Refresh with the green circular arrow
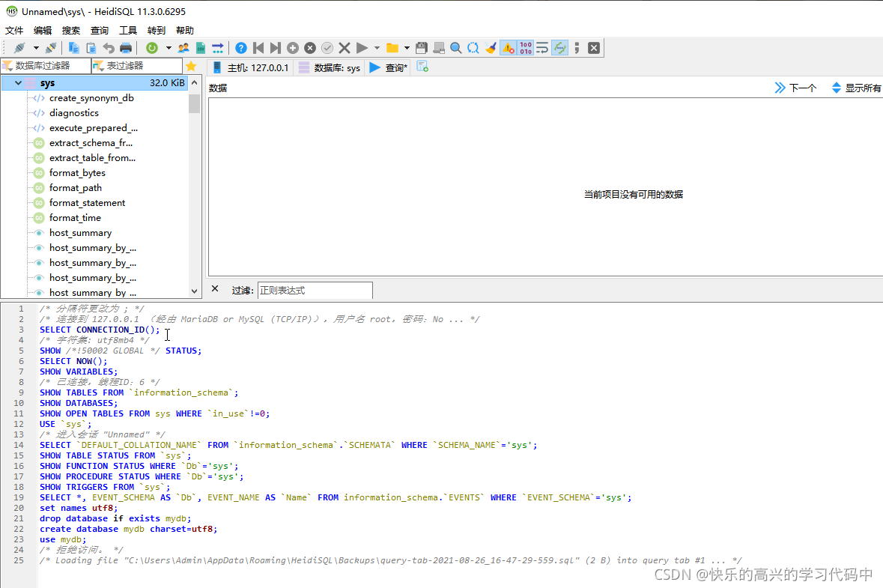883x588 pixels. [x=151, y=48]
